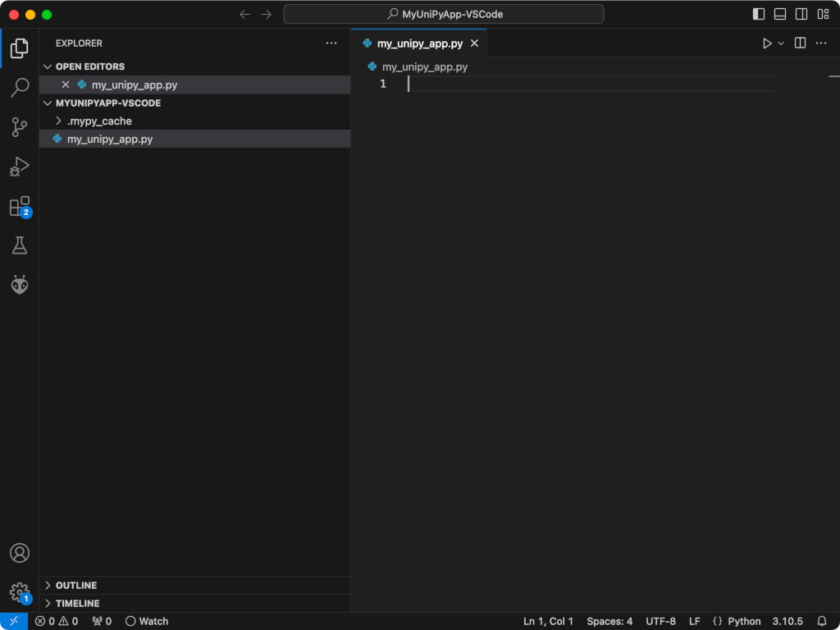
Task: Open the Extensions view
Action: [x=20, y=206]
